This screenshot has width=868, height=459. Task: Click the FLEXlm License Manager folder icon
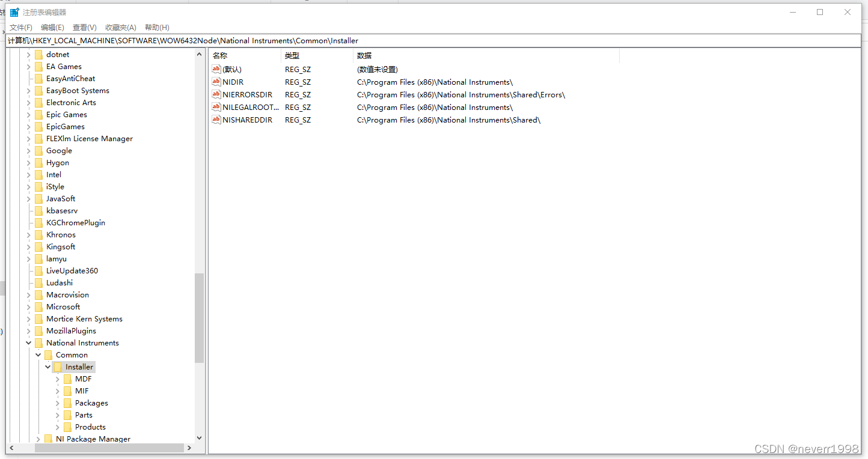(x=39, y=139)
